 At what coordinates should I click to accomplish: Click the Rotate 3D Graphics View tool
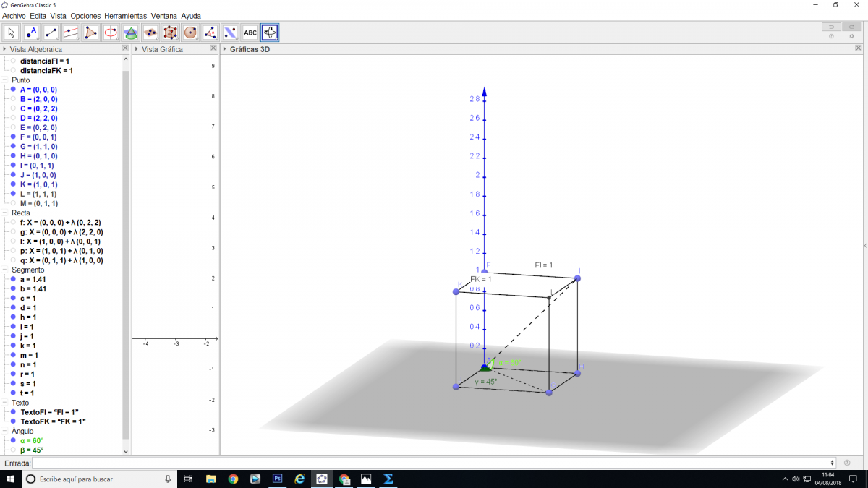[x=270, y=33]
